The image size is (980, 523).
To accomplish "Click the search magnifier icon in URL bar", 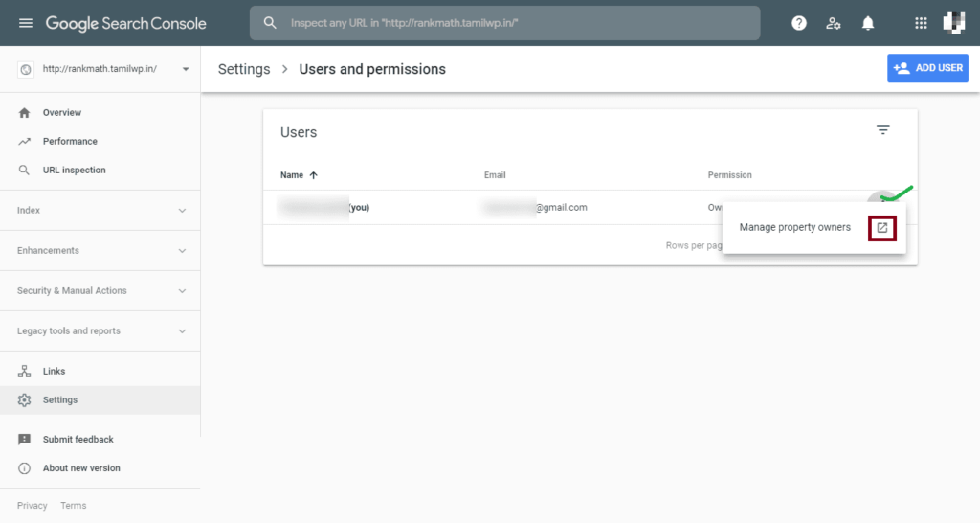I will coord(270,23).
